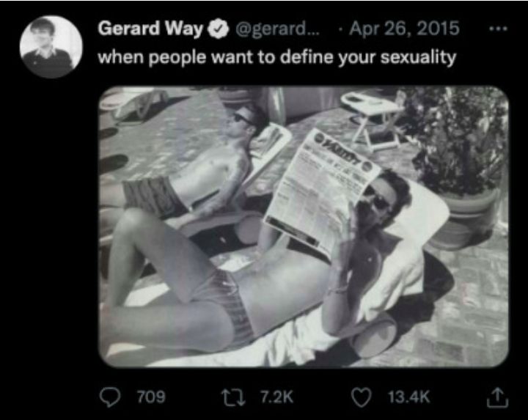Select the 13.4K likes count

(408, 397)
